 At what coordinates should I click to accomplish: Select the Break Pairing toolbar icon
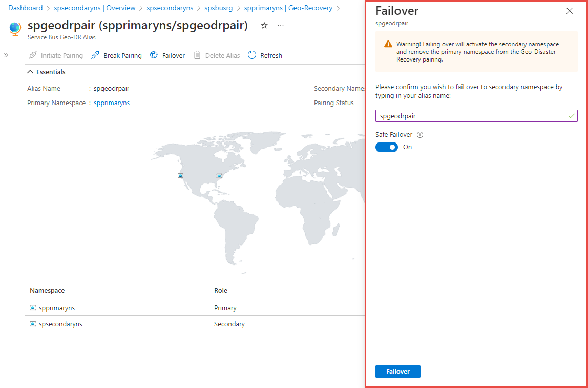(x=95, y=55)
